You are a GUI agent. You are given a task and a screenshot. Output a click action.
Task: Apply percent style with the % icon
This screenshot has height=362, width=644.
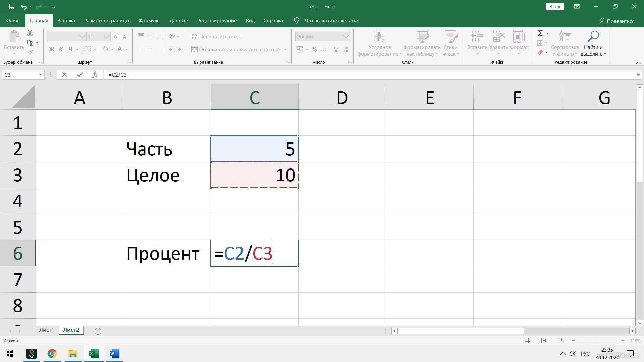point(314,49)
